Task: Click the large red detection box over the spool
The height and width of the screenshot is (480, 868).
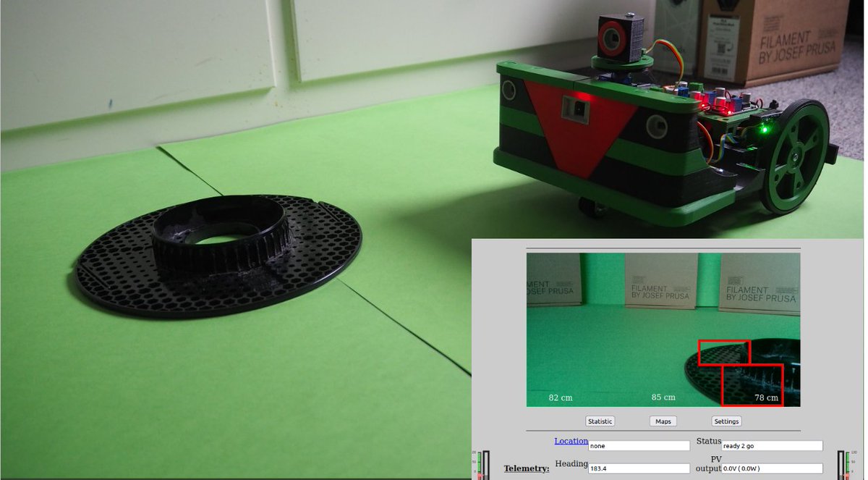Action: (752, 384)
